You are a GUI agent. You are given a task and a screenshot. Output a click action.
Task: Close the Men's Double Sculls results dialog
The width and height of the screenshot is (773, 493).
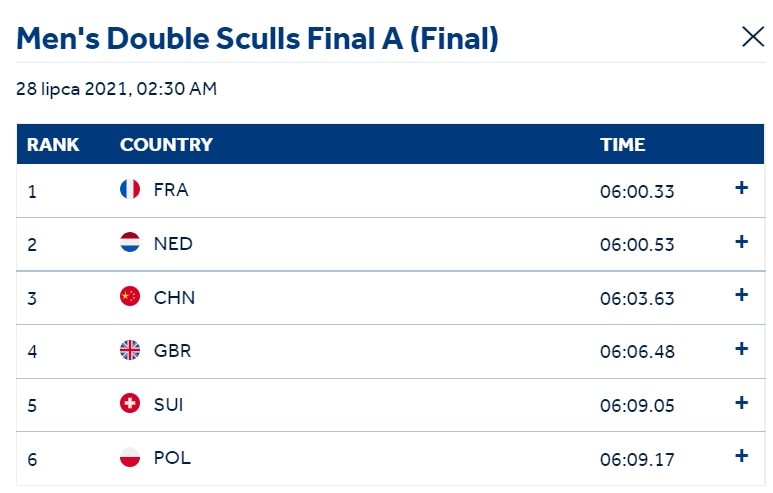(x=753, y=37)
